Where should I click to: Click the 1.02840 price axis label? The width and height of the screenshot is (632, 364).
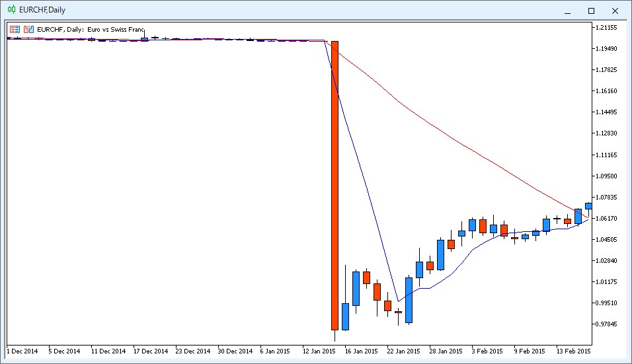pos(607,260)
